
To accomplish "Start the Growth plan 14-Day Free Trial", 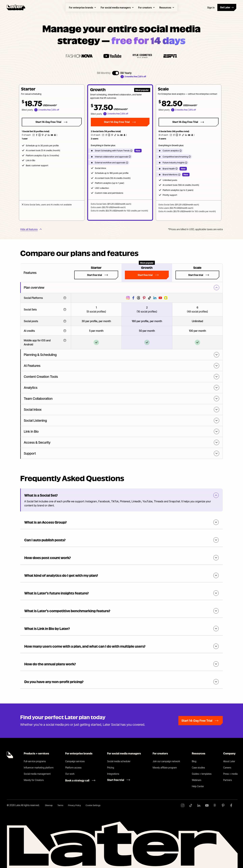I will (x=120, y=122).
